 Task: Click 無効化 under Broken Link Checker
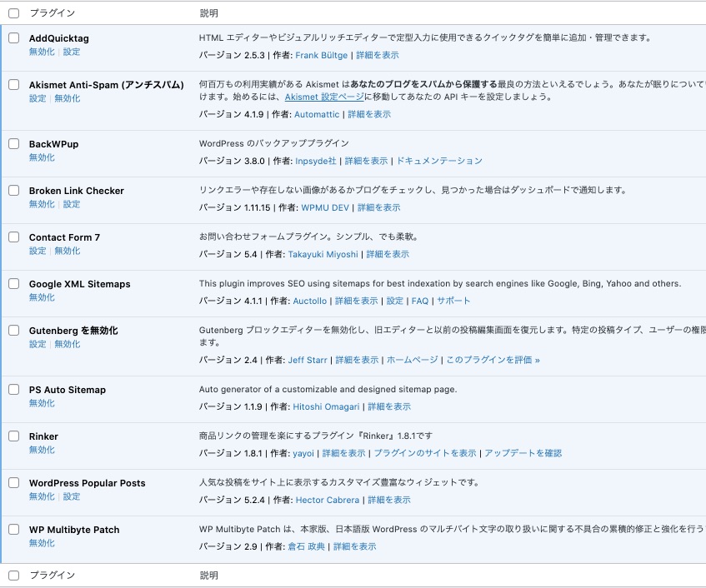pos(42,204)
